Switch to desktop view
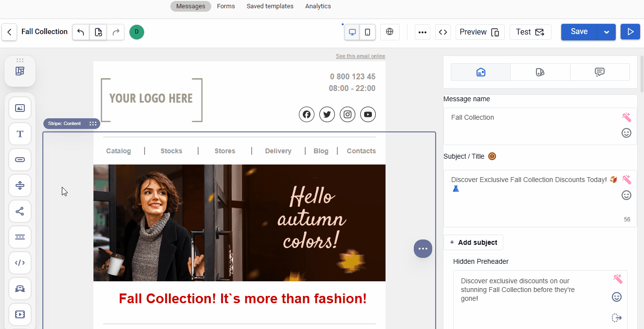The height and width of the screenshot is (329, 644). 352,32
